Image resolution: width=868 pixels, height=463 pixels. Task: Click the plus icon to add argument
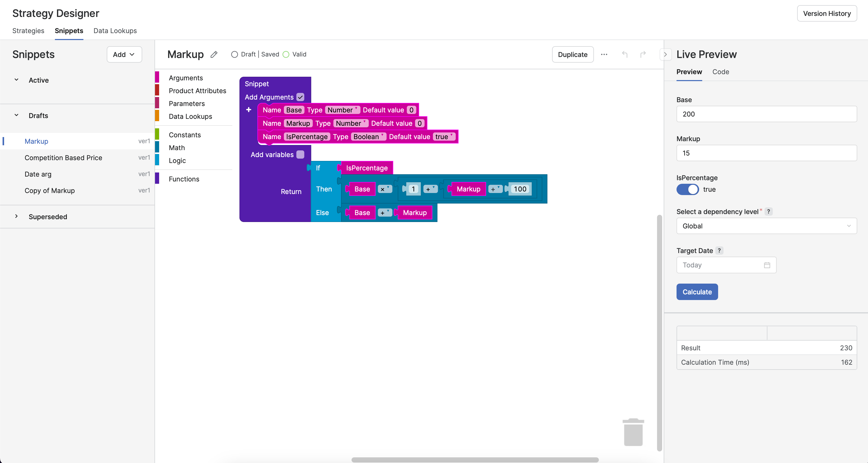(249, 110)
